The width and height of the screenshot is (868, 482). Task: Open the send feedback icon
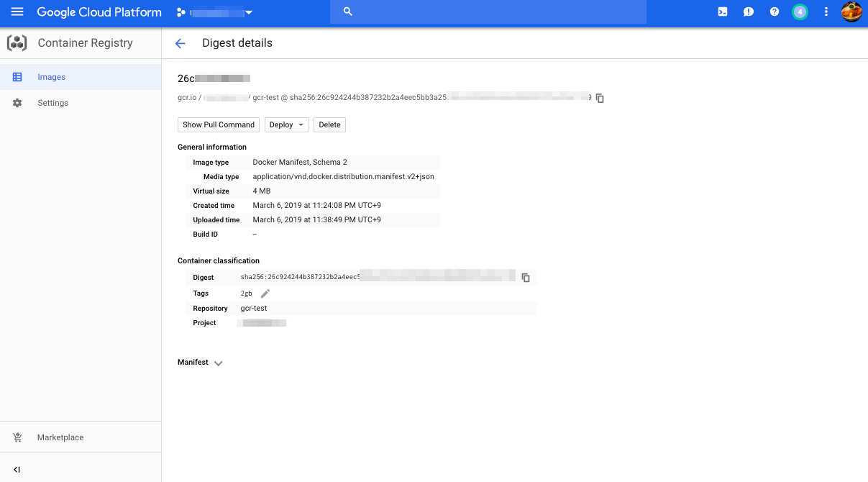coord(749,12)
